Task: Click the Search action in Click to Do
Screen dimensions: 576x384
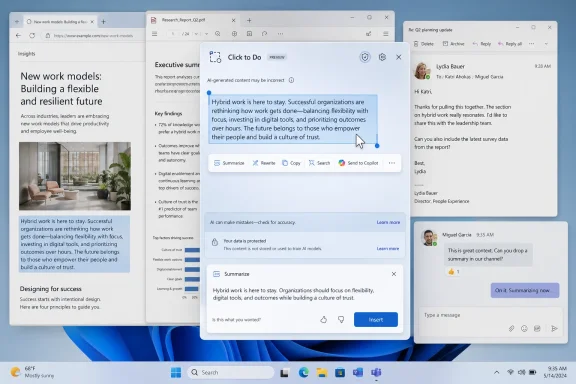Action: point(319,163)
